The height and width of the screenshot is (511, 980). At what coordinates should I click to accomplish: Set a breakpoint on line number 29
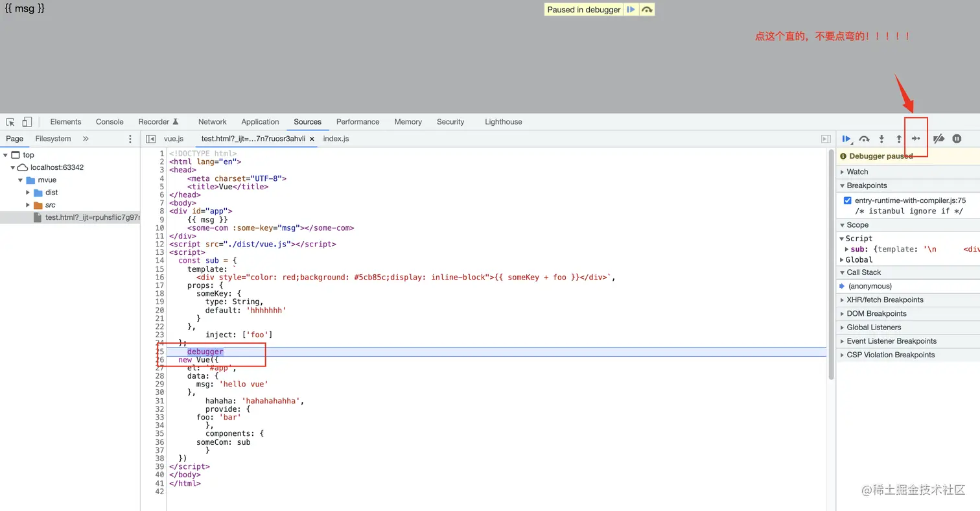(160, 384)
